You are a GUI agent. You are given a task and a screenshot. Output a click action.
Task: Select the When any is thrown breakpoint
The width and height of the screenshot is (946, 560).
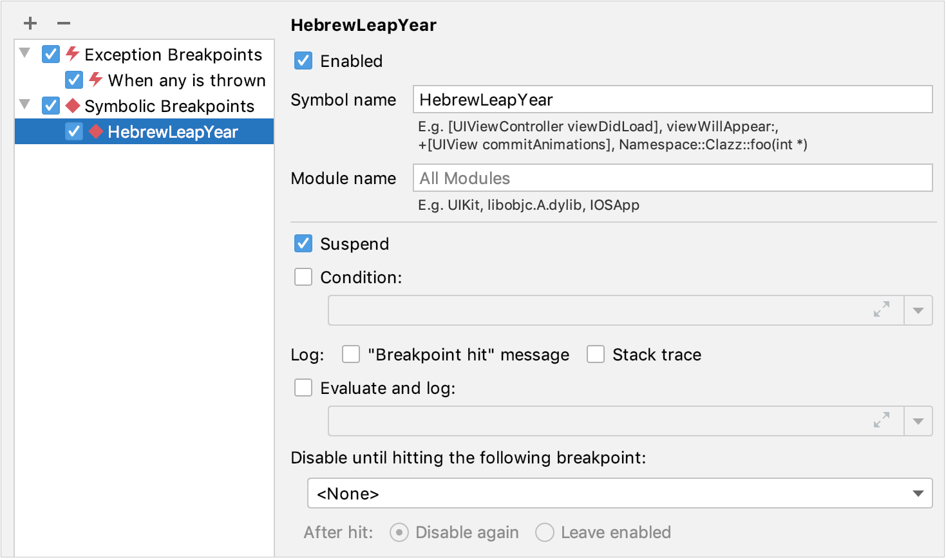pos(187,80)
